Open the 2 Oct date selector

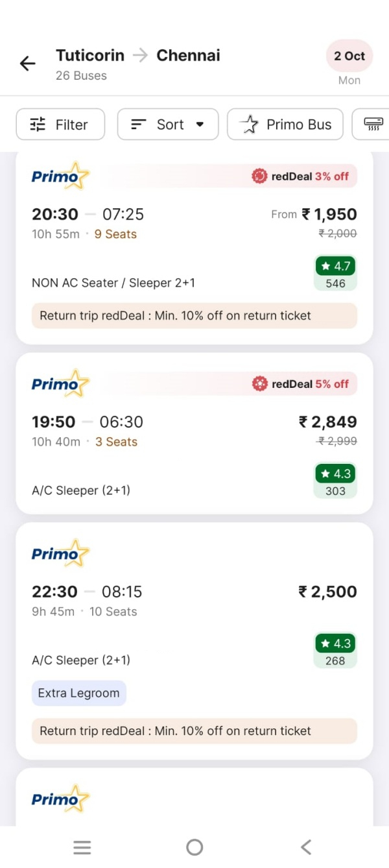tap(349, 56)
